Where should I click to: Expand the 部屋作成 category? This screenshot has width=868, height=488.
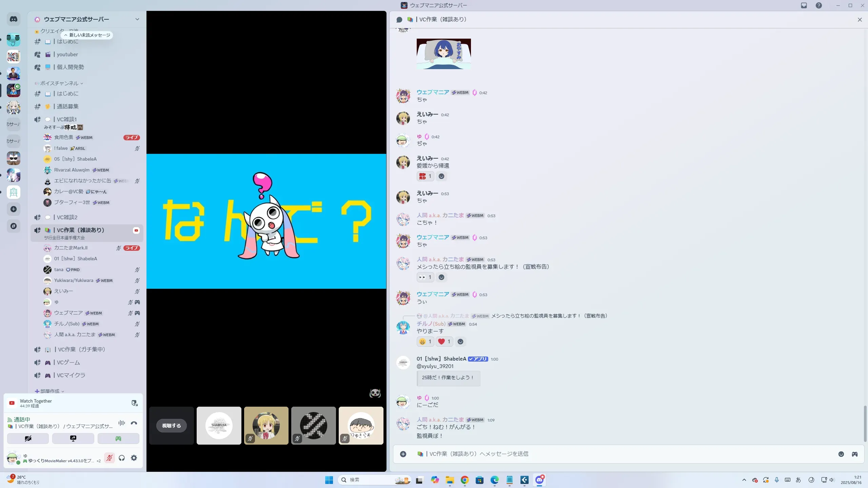[50, 391]
